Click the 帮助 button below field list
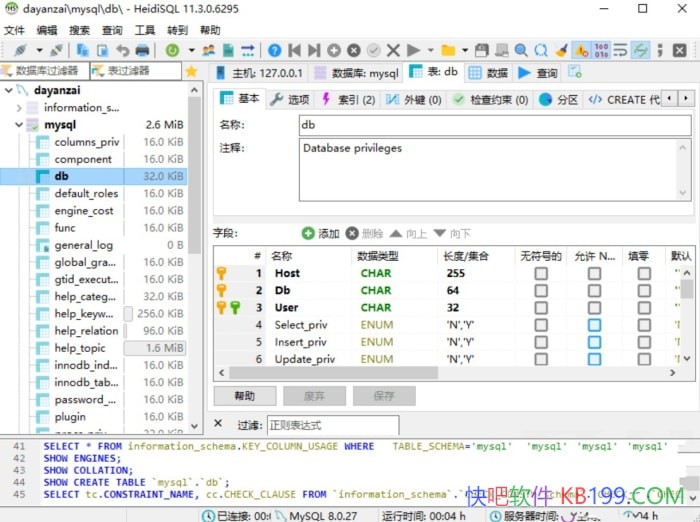Image resolution: width=700 pixels, height=522 pixels. pyautogui.click(x=244, y=396)
